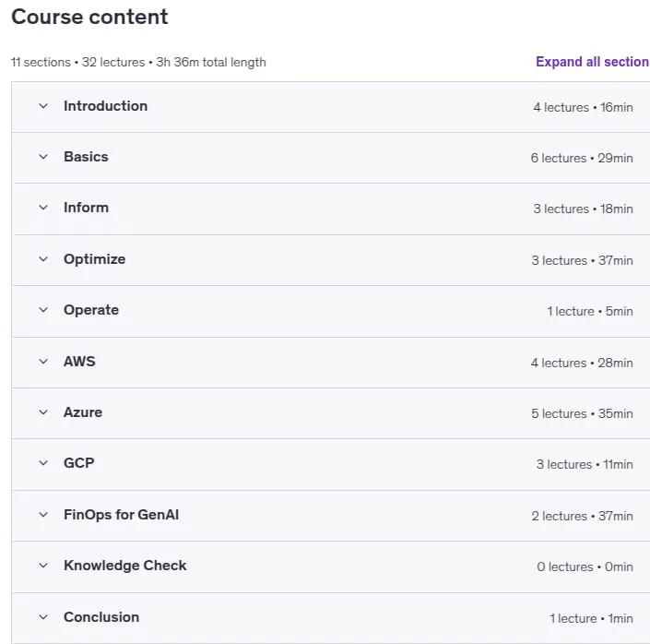The width and height of the screenshot is (650, 644).
Task: Expand the Azure section chevron
Action: pyautogui.click(x=43, y=412)
